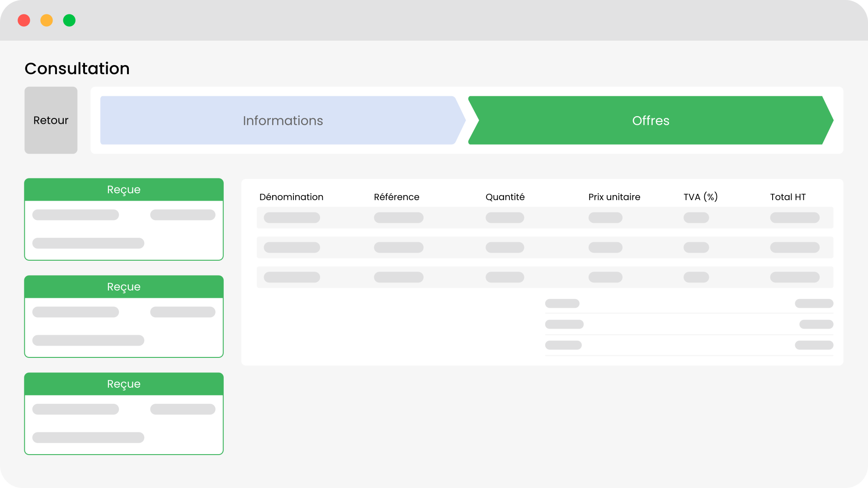Click the Consultation page title
The height and width of the screenshot is (488, 868).
pyautogui.click(x=77, y=69)
